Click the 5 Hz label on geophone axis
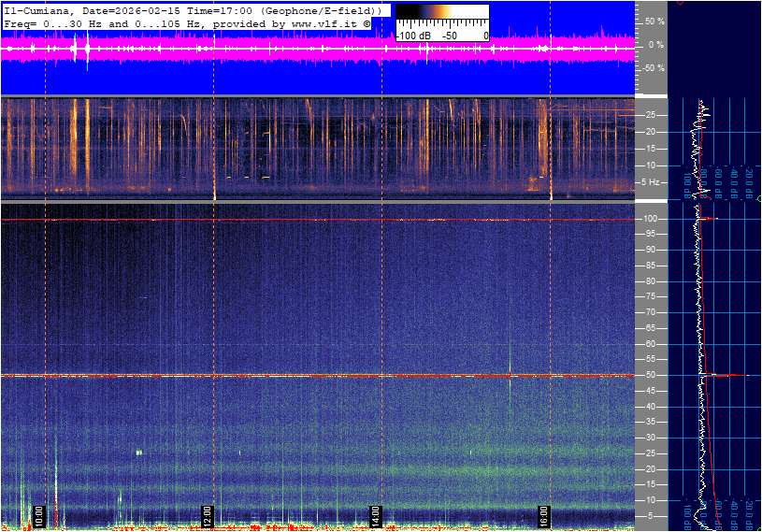 tap(649, 182)
